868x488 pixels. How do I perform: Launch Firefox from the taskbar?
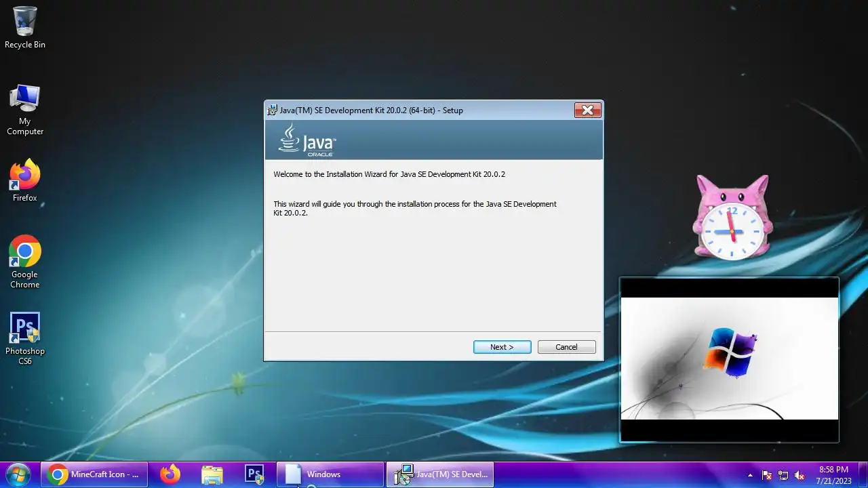point(170,474)
